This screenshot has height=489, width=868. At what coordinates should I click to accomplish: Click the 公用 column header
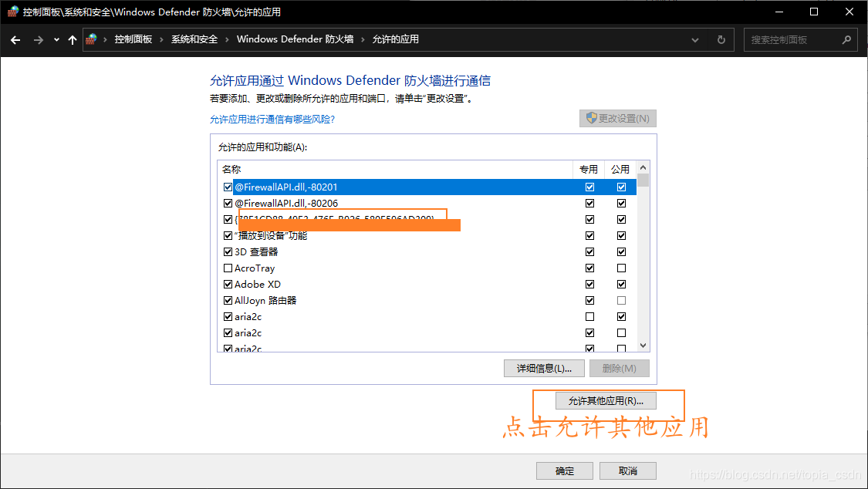click(620, 169)
